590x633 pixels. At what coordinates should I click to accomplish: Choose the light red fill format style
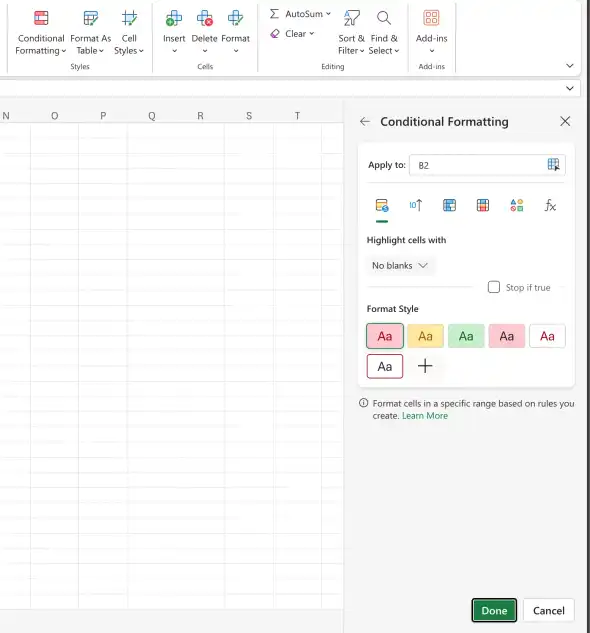point(385,336)
